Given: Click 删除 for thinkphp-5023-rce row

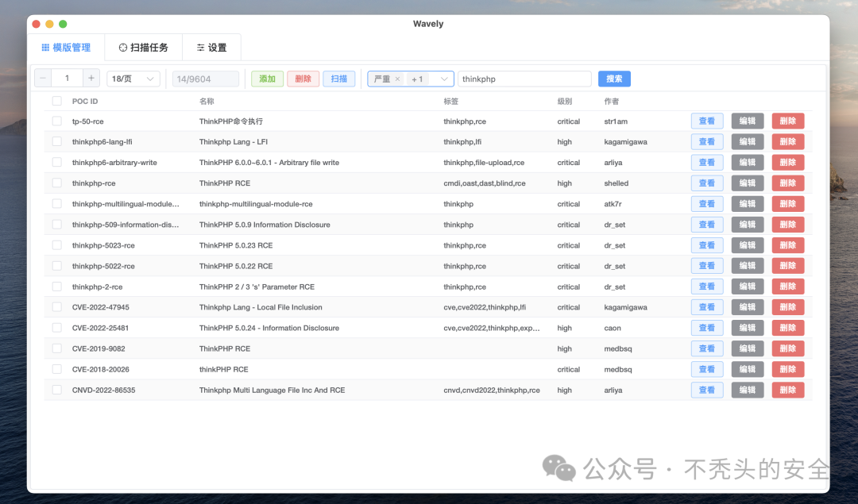Looking at the screenshot, I should click(788, 245).
